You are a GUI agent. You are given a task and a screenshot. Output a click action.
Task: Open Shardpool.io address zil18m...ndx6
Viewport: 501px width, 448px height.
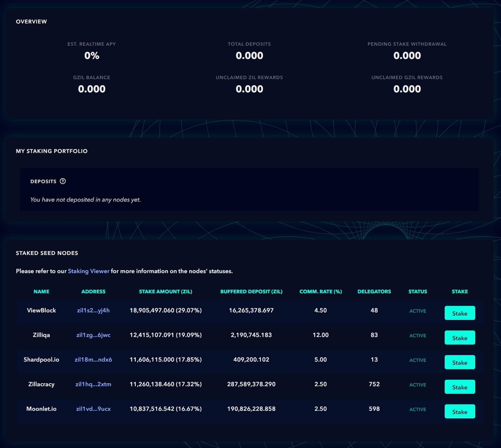[x=93, y=359]
